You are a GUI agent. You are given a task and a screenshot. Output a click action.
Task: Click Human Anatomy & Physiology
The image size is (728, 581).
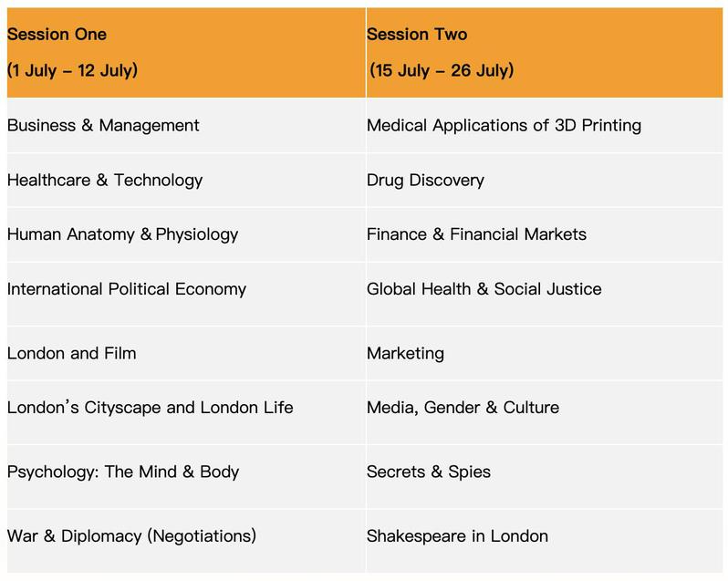[122, 234]
